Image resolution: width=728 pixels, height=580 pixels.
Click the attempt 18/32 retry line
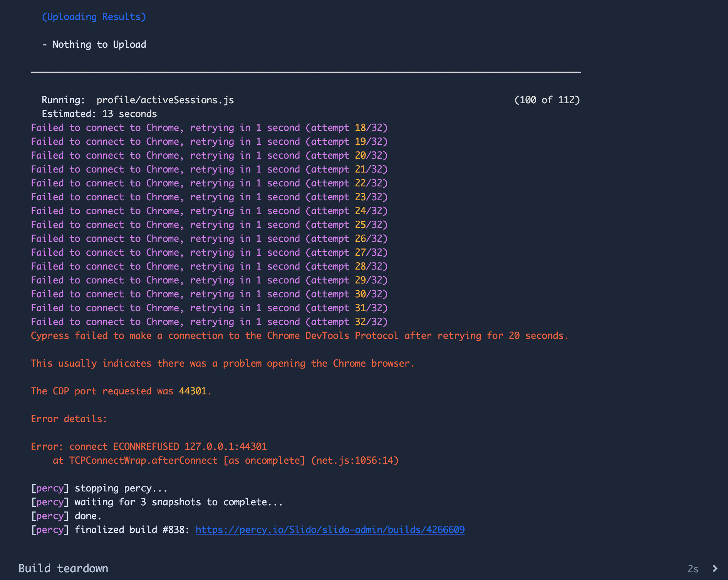tap(209, 128)
